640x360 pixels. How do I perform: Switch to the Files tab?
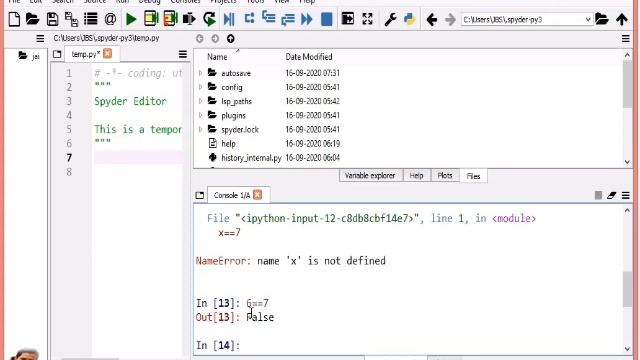[x=473, y=176]
